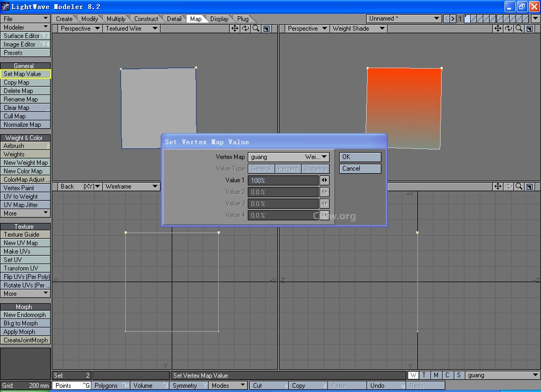Image resolution: width=541 pixels, height=392 pixels.
Task: Open the Modeler dropdown menu
Action: coord(25,27)
